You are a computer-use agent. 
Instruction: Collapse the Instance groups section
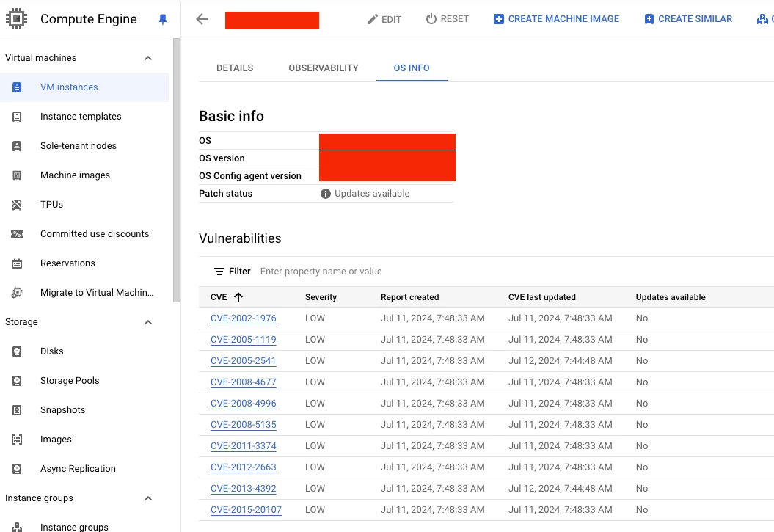click(x=148, y=498)
